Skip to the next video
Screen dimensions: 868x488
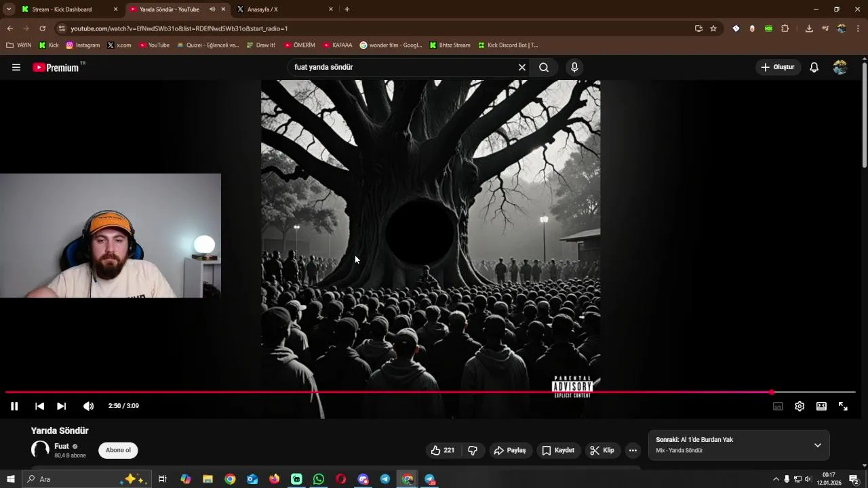coord(62,406)
